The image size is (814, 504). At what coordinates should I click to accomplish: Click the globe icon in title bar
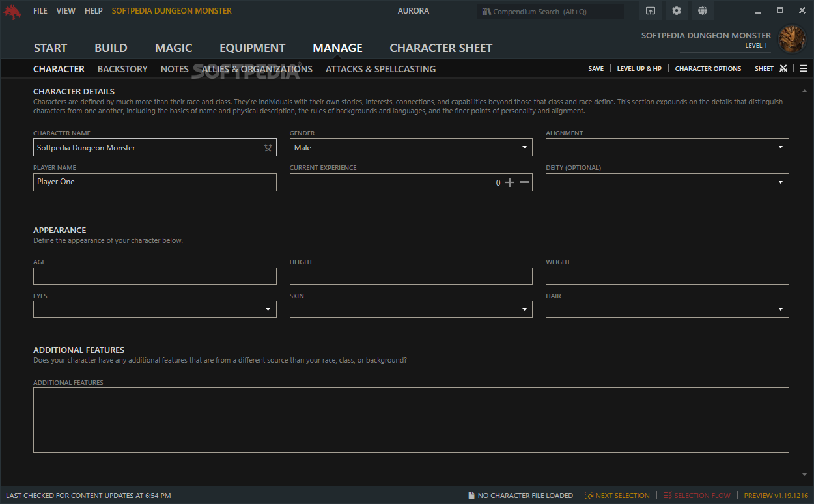tap(703, 10)
